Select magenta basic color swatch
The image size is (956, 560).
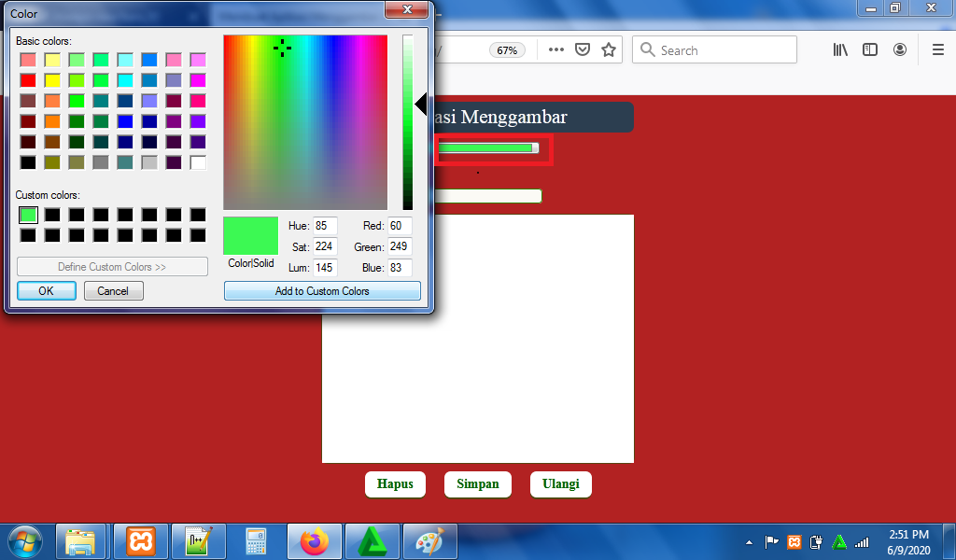198,80
